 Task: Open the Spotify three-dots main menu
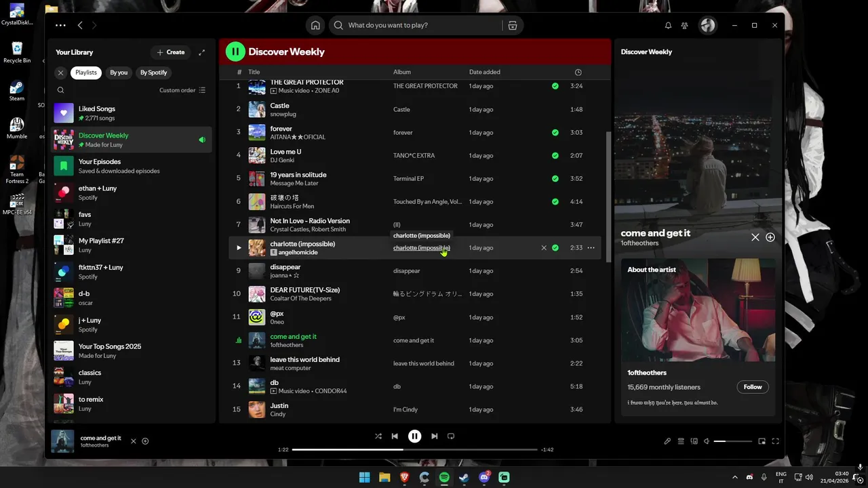[x=60, y=25]
